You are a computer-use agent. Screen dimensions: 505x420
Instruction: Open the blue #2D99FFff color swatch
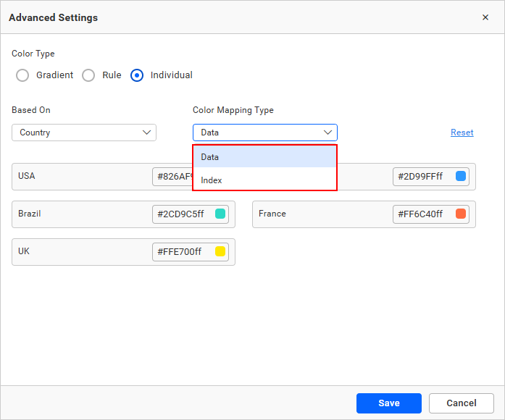pos(461,176)
